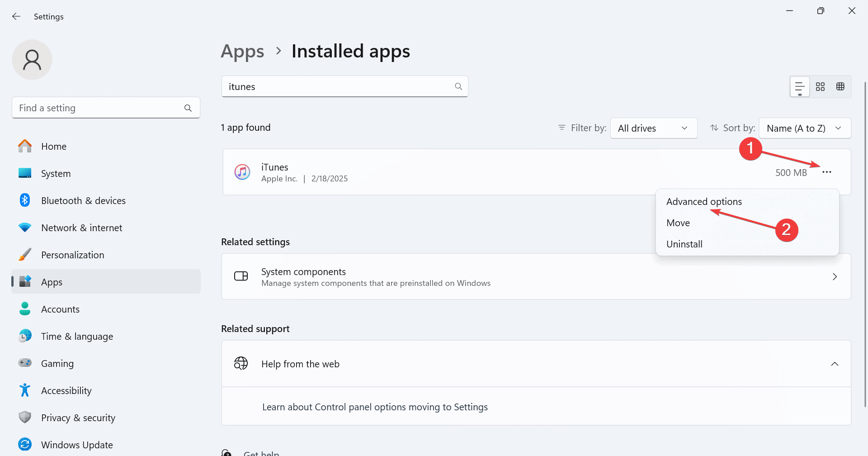Image resolution: width=868 pixels, height=456 pixels.
Task: Select Advanced options from context menu
Action: click(x=704, y=202)
